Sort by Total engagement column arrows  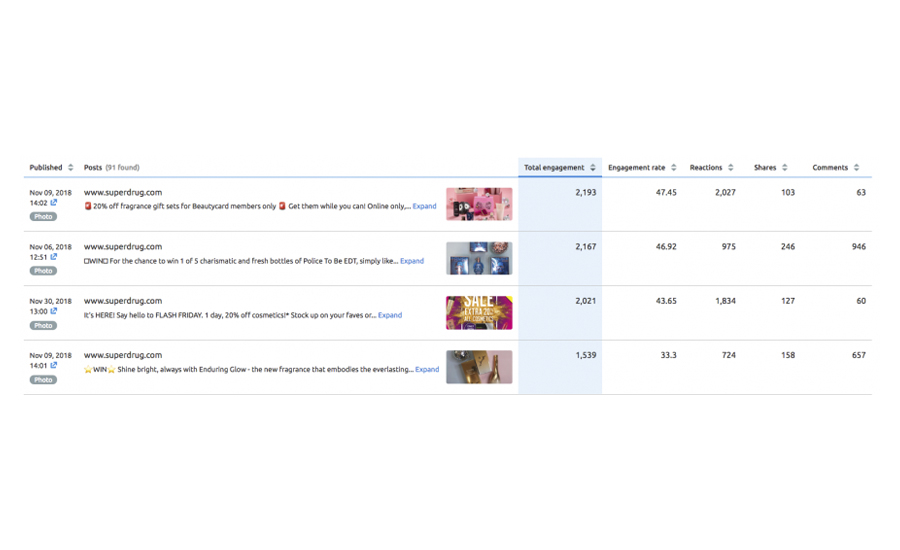point(593,168)
